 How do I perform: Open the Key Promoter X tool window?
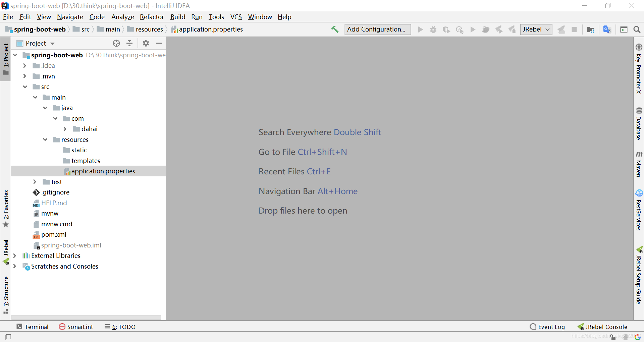tap(639, 68)
